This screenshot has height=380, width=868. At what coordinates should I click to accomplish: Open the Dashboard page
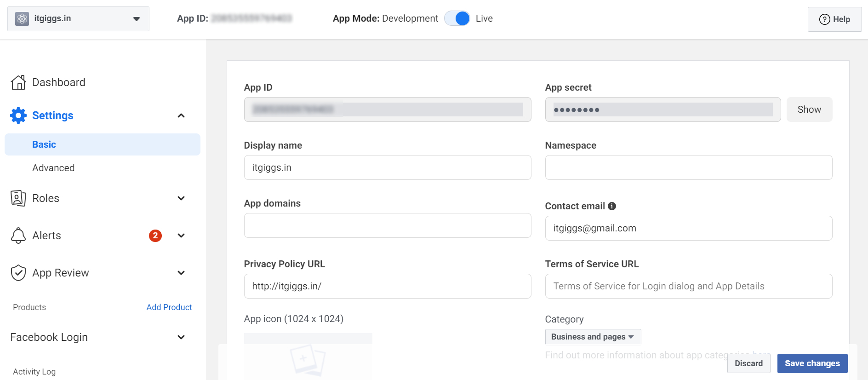[x=59, y=82]
